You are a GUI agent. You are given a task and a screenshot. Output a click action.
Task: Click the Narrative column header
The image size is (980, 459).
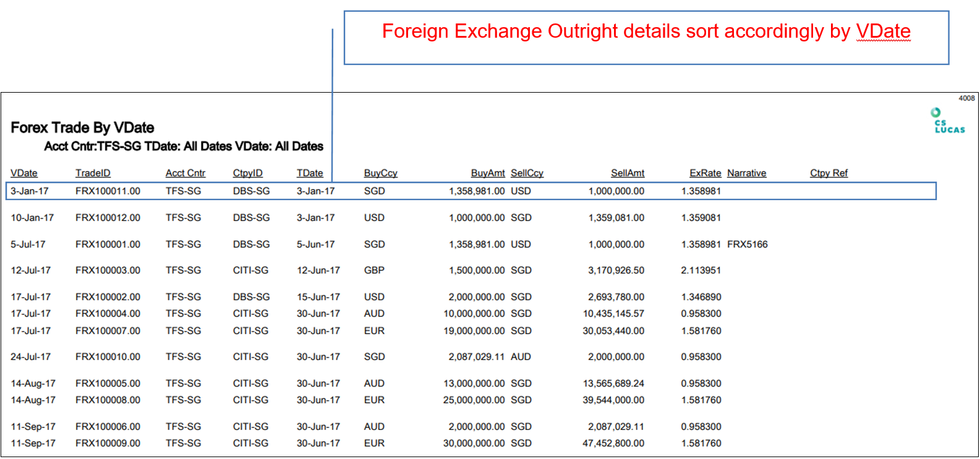point(746,173)
